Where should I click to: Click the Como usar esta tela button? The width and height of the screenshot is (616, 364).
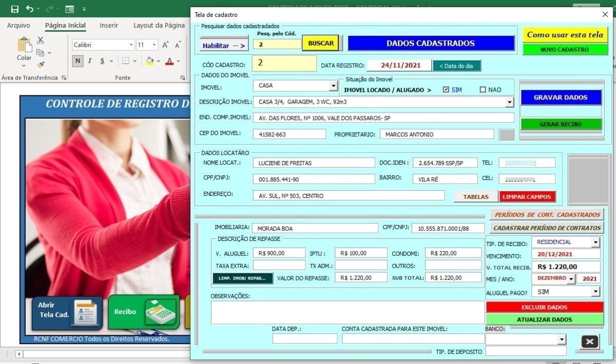coord(565,35)
